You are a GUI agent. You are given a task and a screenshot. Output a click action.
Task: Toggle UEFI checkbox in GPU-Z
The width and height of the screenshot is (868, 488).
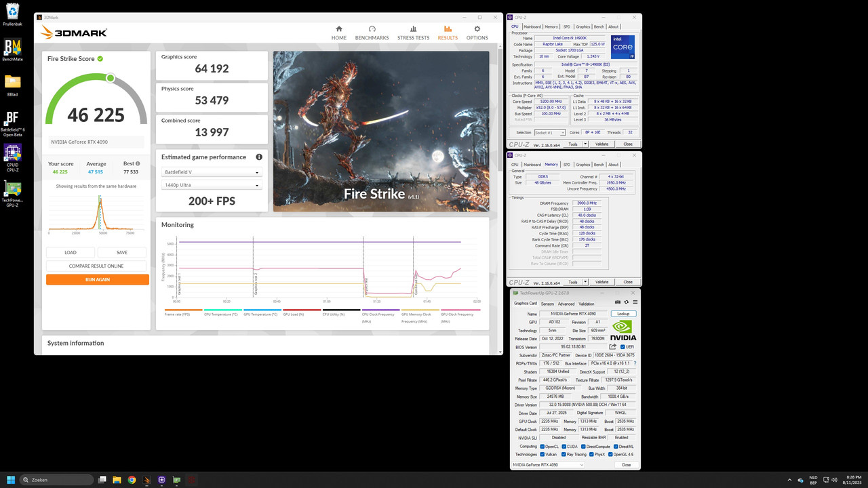pos(622,347)
